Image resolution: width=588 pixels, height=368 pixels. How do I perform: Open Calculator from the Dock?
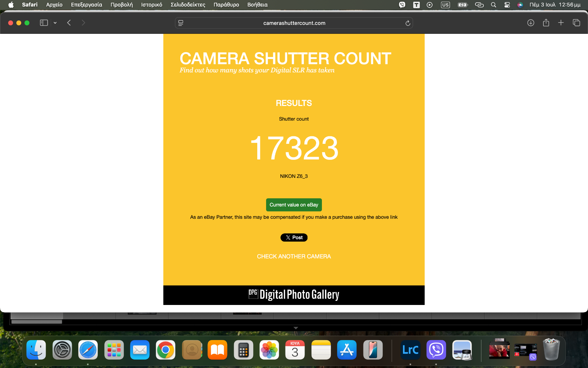pos(243,350)
